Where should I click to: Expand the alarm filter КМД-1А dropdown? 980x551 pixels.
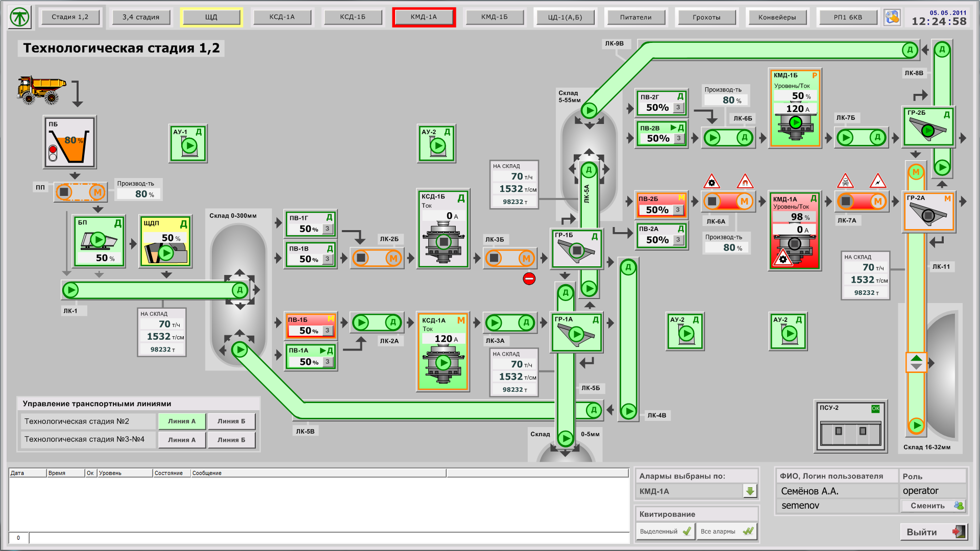[x=750, y=491]
